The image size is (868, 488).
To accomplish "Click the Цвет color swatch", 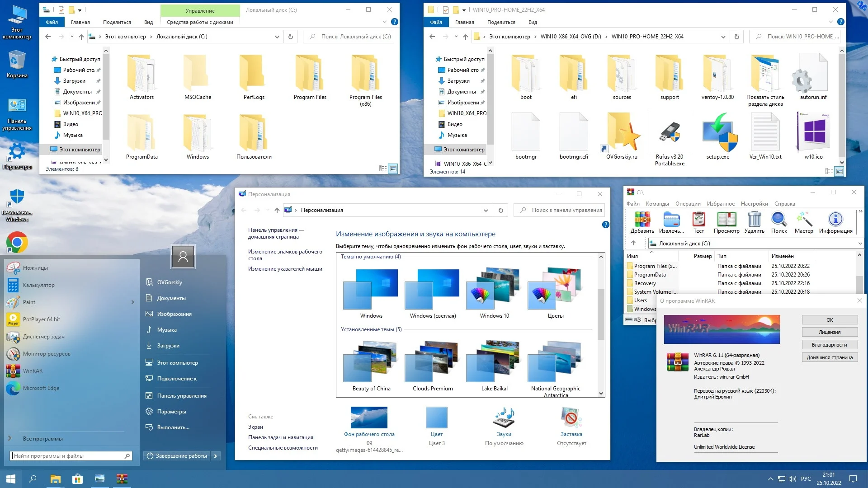I will [436, 418].
